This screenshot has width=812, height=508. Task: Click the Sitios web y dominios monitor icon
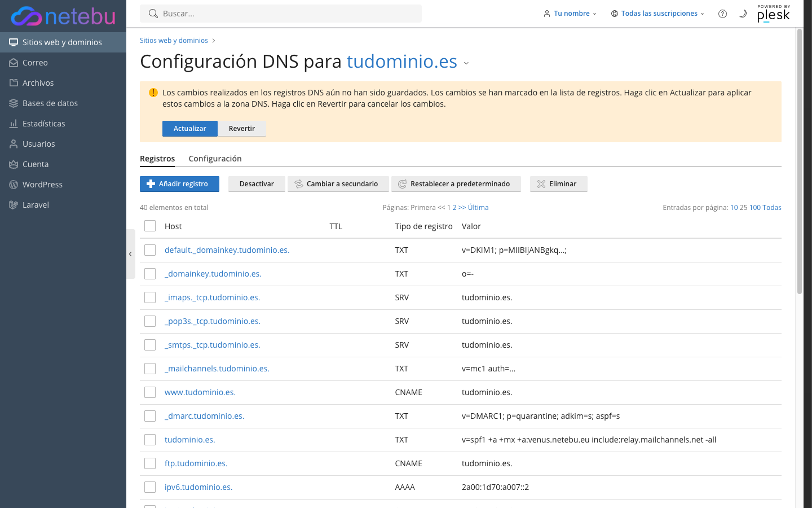pos(14,42)
